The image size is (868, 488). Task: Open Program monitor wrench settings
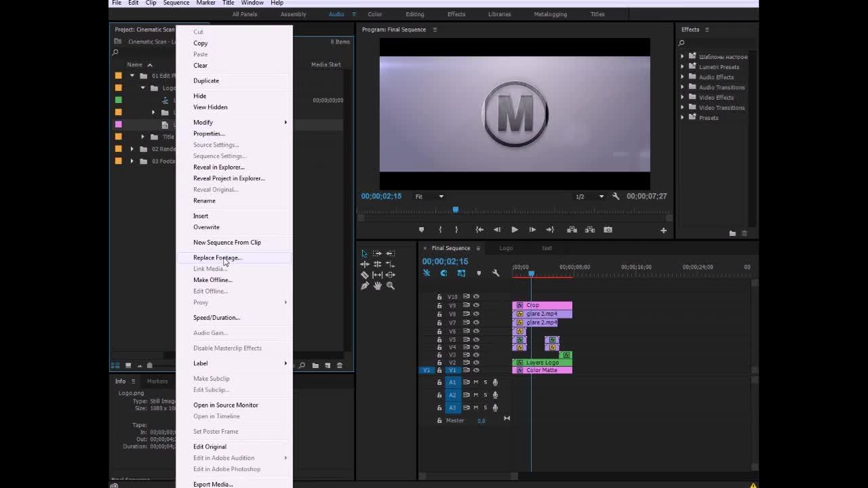tap(616, 197)
